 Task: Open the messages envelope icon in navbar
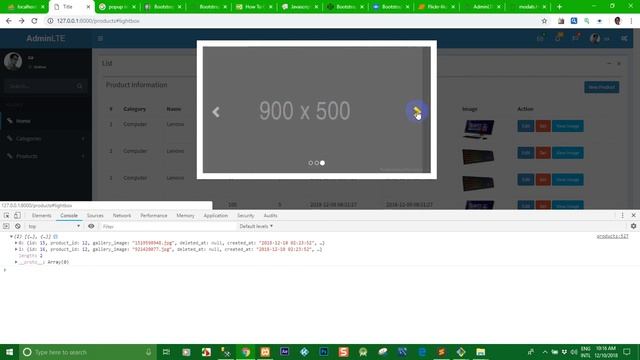point(540,38)
